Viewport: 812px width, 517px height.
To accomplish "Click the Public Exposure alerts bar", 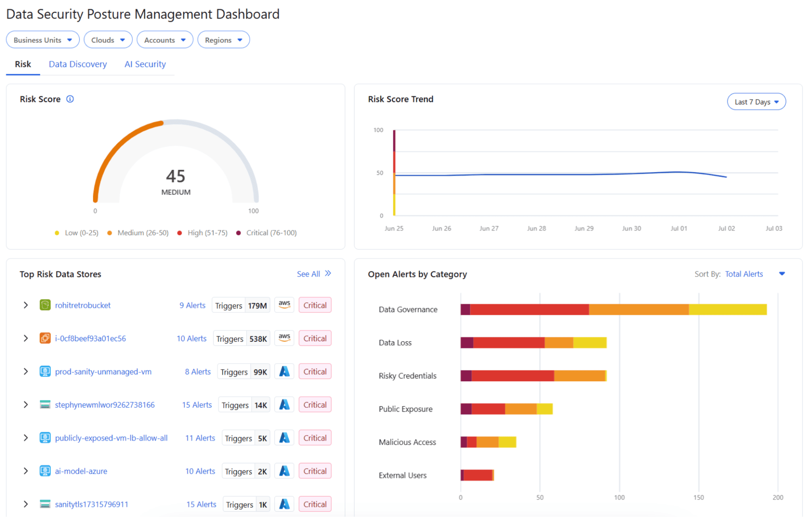I will [506, 409].
